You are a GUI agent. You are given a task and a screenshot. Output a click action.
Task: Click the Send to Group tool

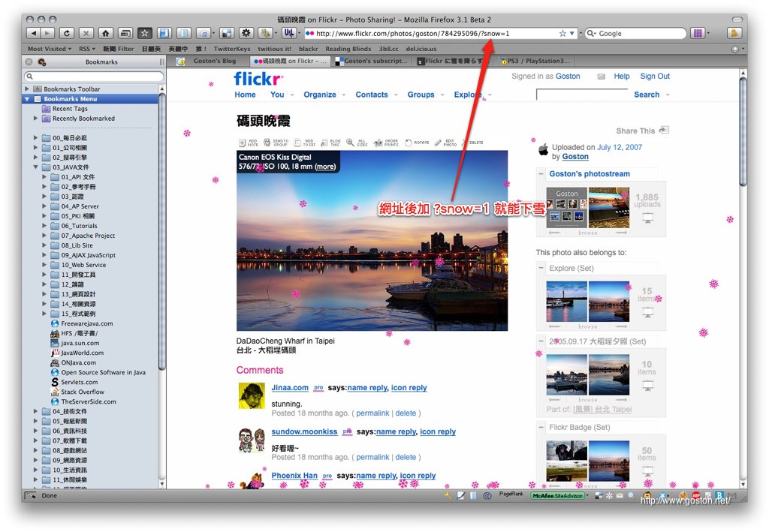[276, 143]
